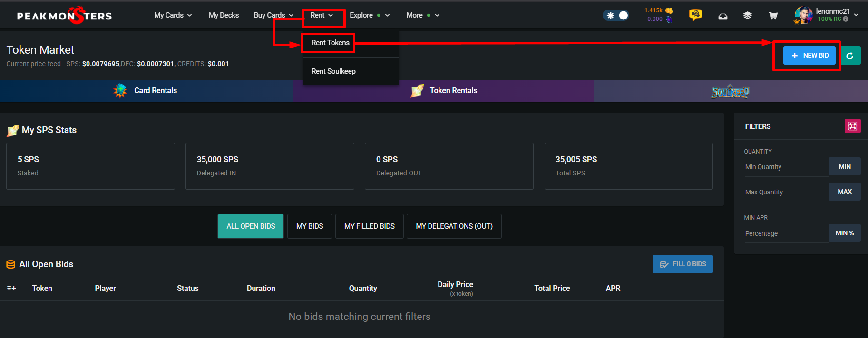This screenshot has width=868, height=338.
Task: Sort by the Player column header
Action: coord(105,289)
